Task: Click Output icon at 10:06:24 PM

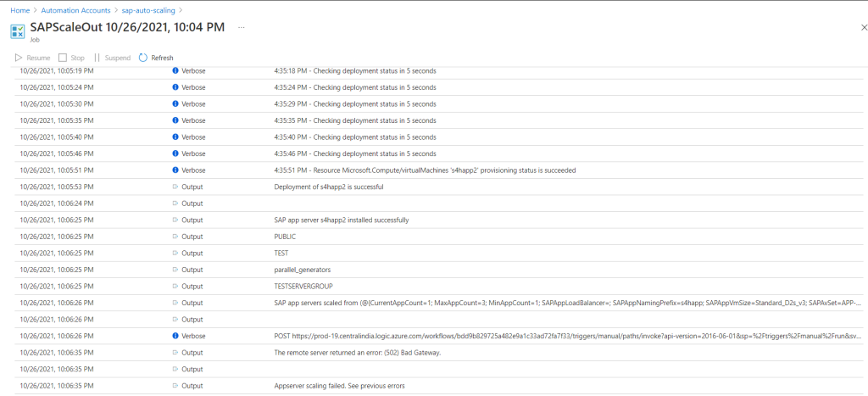Action: [175, 204]
